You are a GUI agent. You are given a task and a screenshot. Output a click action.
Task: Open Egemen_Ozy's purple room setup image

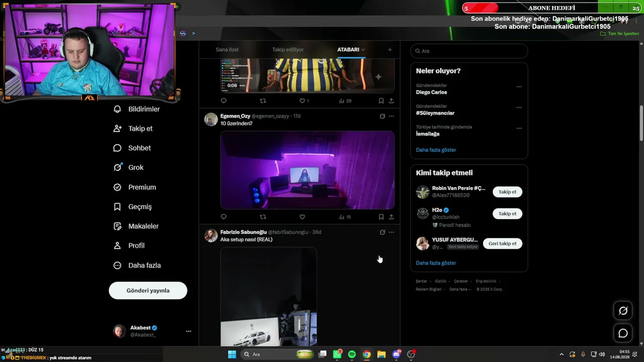[307, 170]
